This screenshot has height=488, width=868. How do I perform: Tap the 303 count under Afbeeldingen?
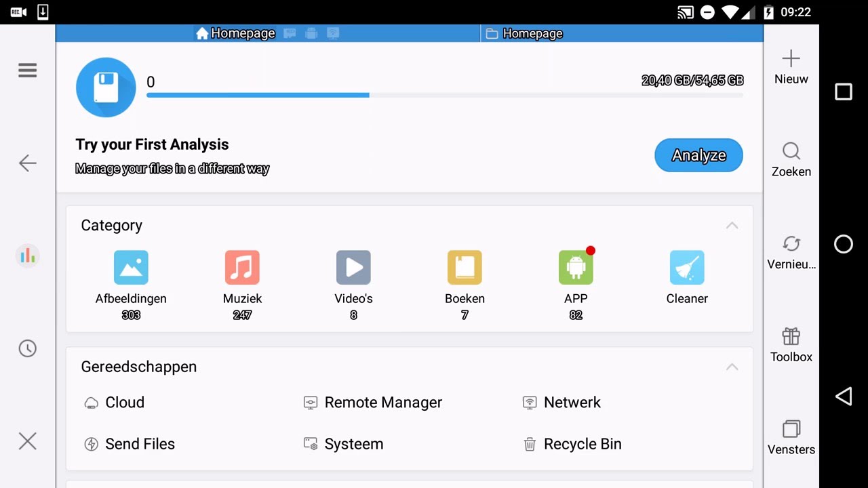(x=131, y=315)
